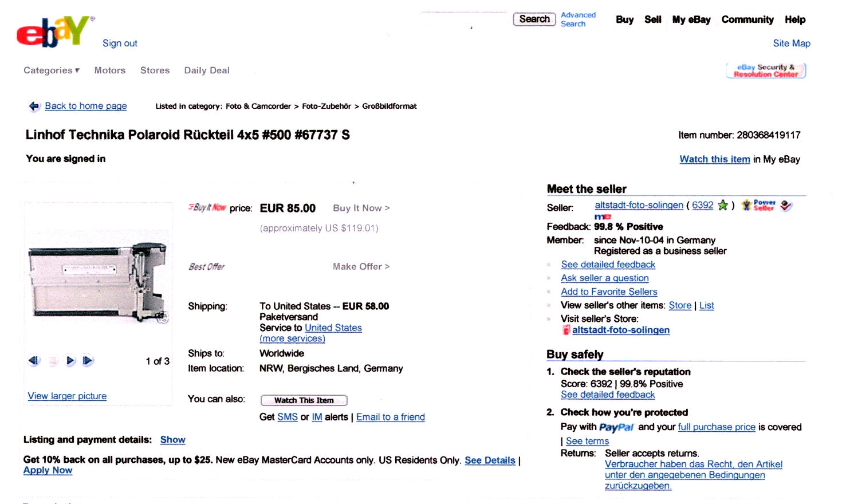842x504 pixels.
Task: Click the eBay logo
Action: click(55, 32)
